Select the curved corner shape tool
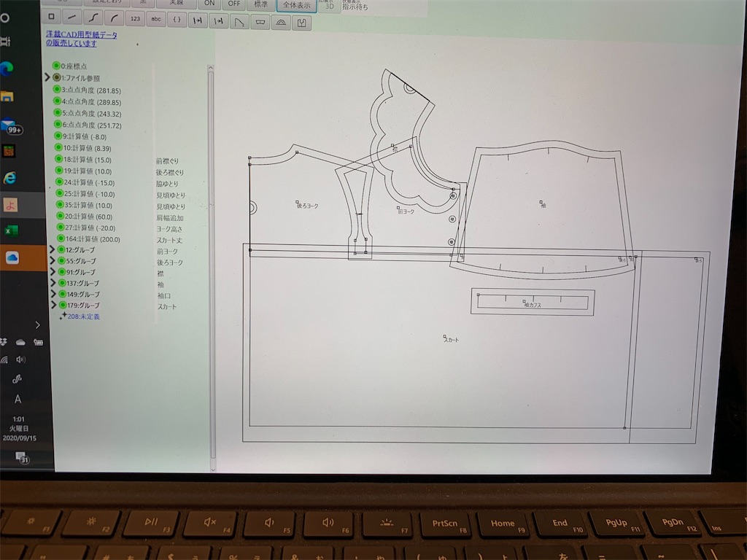Screen dimensions: 747x560 click(239, 21)
